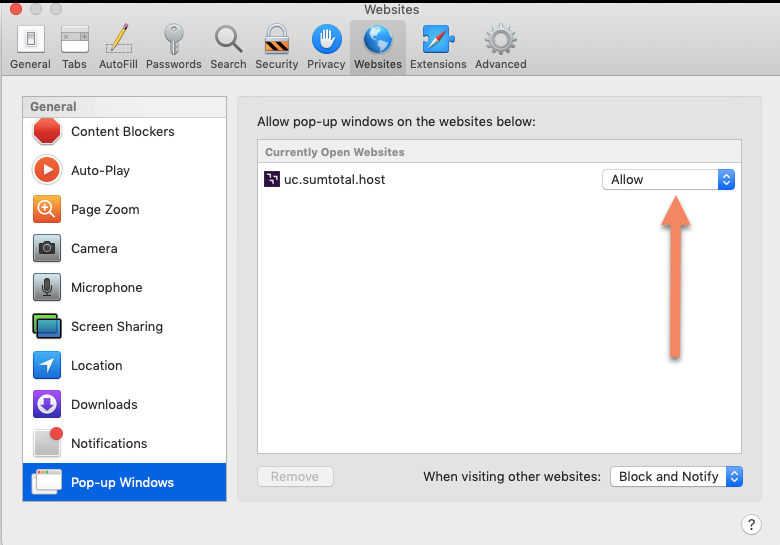Choose Pop-up Windows label in sidebar
The height and width of the screenshot is (545, 780).
122,482
